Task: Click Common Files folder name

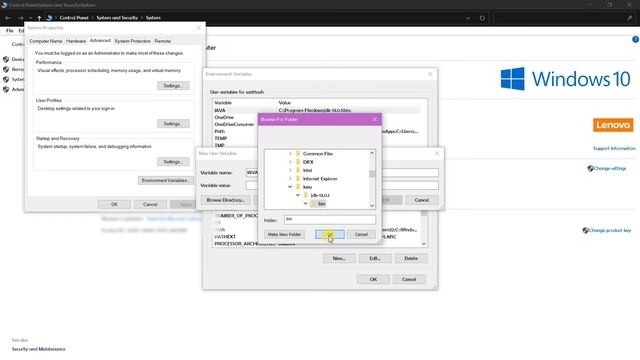Action: pyautogui.click(x=318, y=154)
